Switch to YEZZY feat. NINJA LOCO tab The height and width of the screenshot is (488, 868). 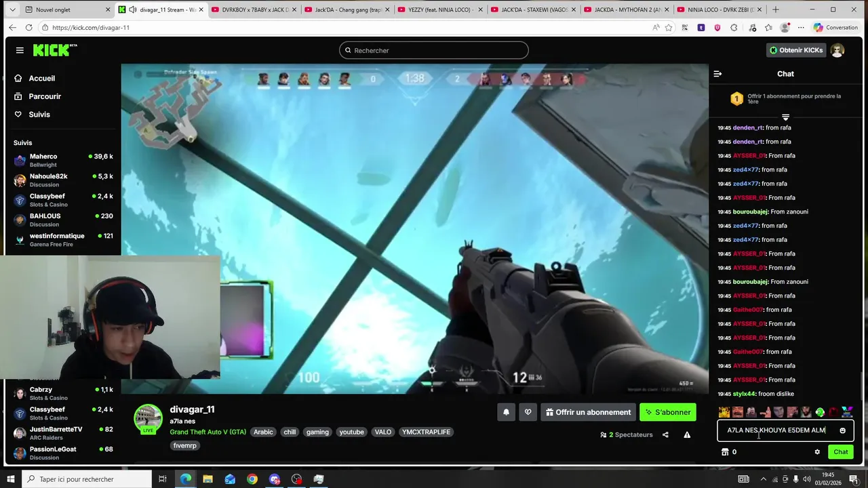click(438, 9)
